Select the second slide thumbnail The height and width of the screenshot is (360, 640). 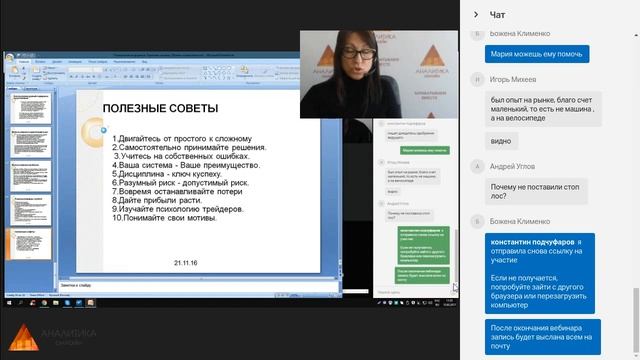(x=31, y=142)
